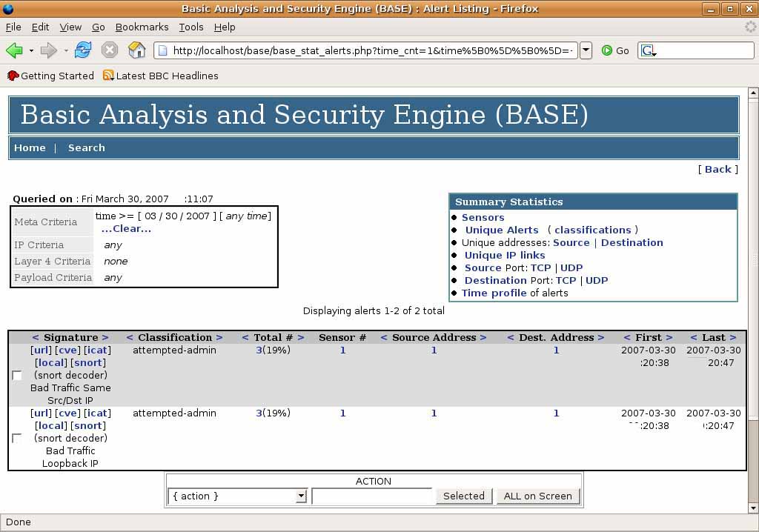
Task: Sort Signature column ascending with < arrow
Action: click(x=36, y=337)
